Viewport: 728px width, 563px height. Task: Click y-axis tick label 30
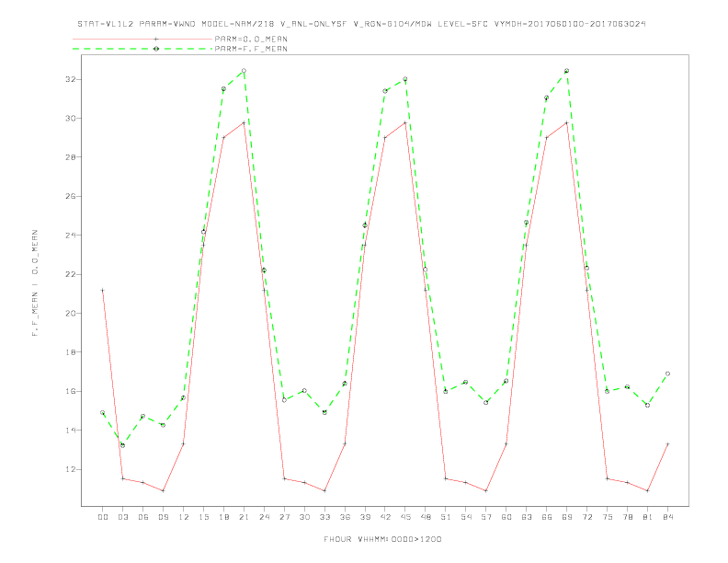coord(70,119)
